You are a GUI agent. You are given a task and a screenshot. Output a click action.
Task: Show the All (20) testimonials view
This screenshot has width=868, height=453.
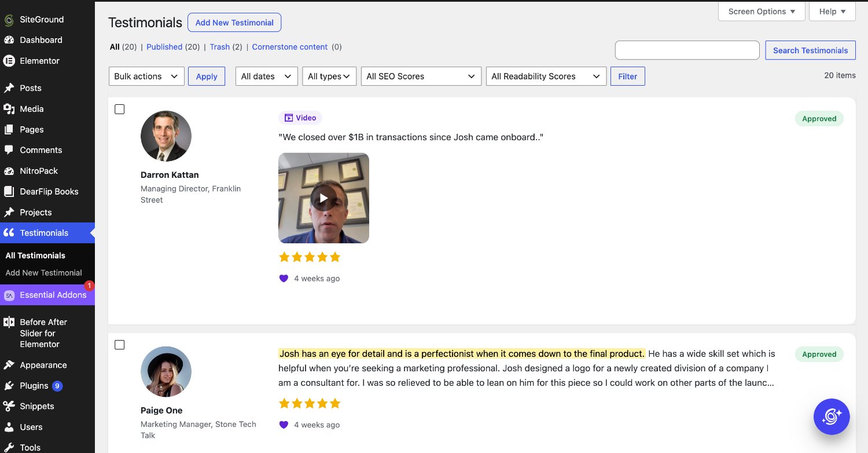(123, 47)
